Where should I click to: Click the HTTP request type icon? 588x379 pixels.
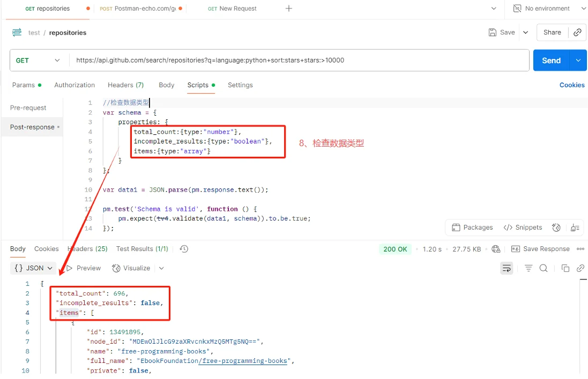coord(17,33)
